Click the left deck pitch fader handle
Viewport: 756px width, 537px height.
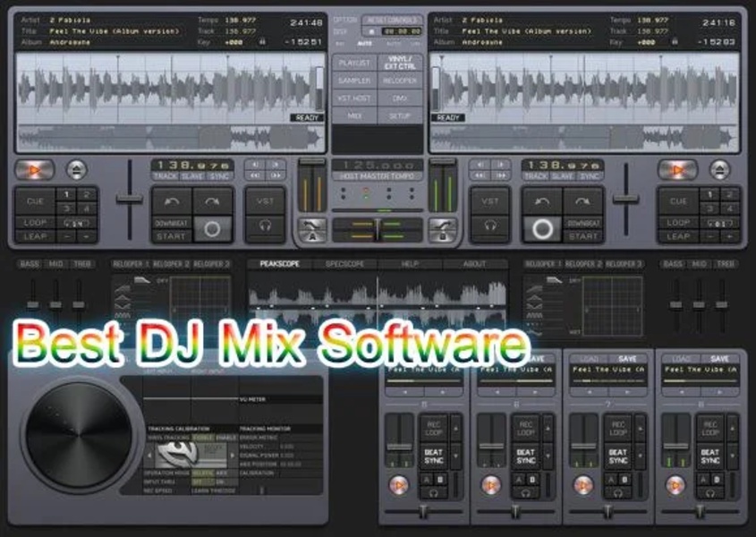point(129,199)
